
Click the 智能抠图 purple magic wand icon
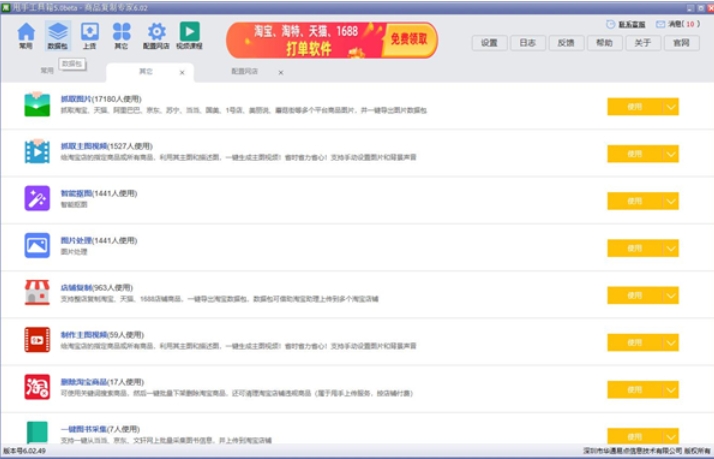point(37,199)
